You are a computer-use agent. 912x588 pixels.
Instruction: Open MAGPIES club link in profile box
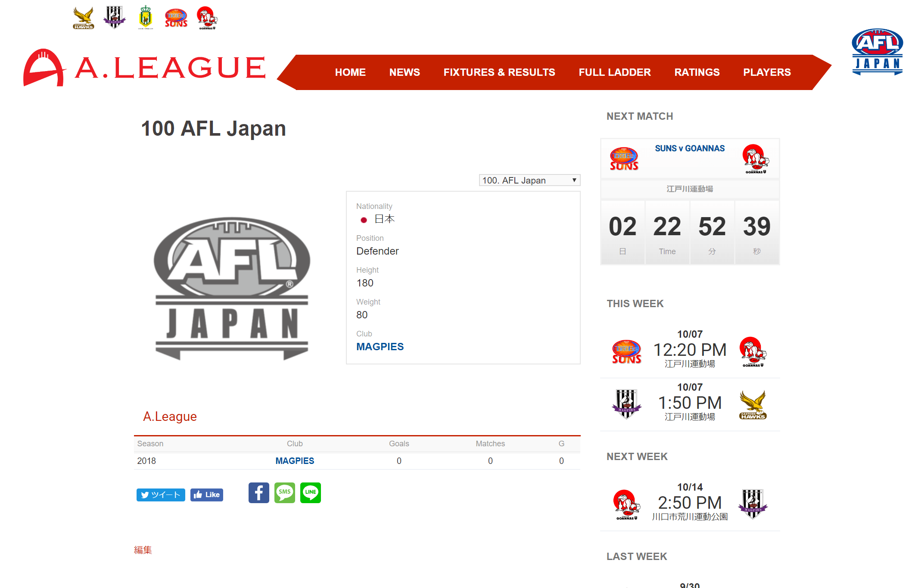coord(380,347)
